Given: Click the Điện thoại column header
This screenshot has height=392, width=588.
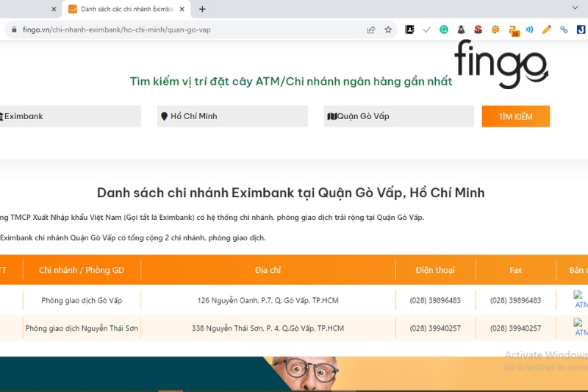Looking at the screenshot, I should click(x=435, y=270).
